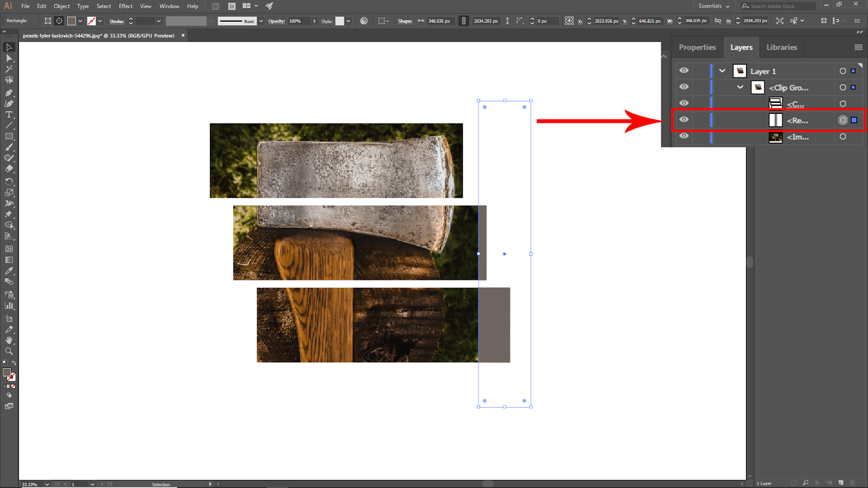Open Adobe Stock via St icon
Screen dimensions: 868x488
coord(232,6)
